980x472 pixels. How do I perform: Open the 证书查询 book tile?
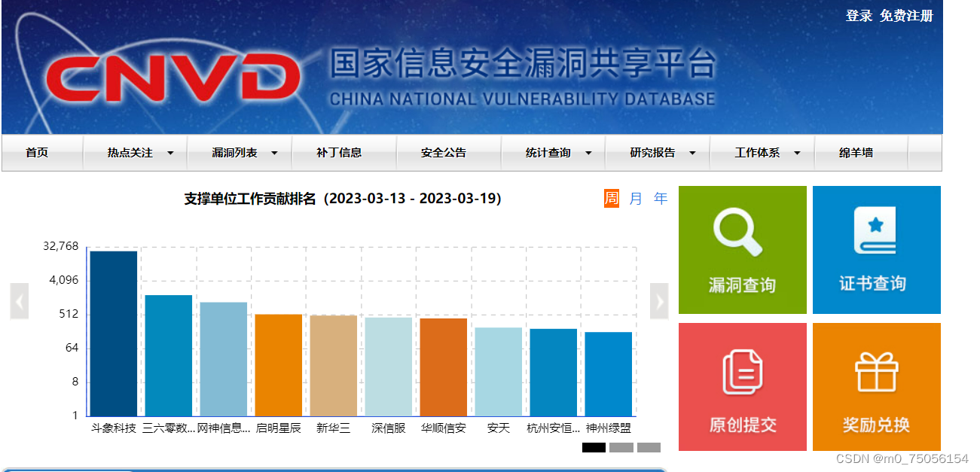877,250
